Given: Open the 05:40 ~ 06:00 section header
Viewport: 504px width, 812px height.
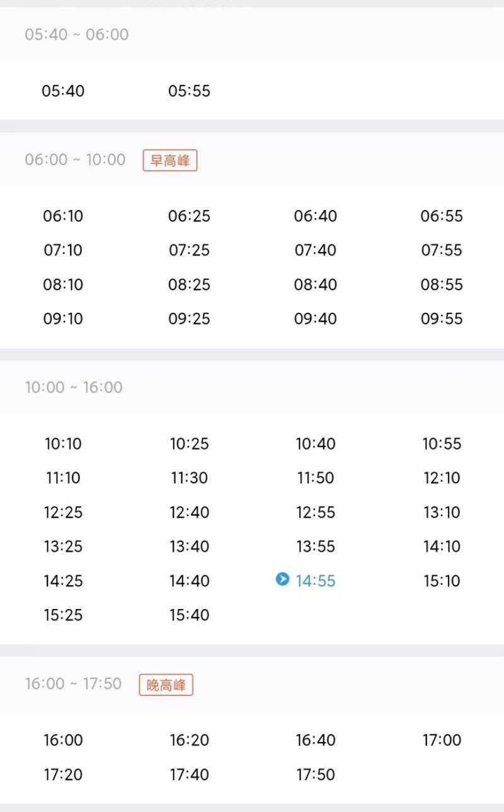Looking at the screenshot, I should (x=252, y=34).
